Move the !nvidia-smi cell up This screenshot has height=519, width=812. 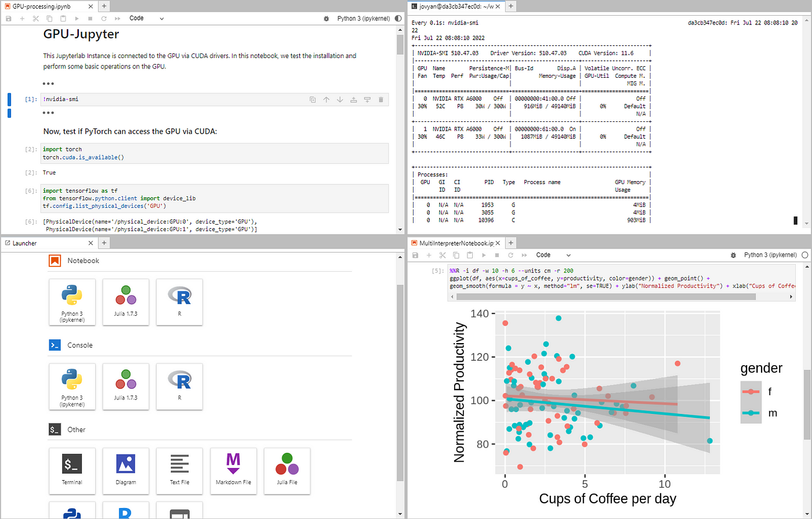tap(326, 99)
